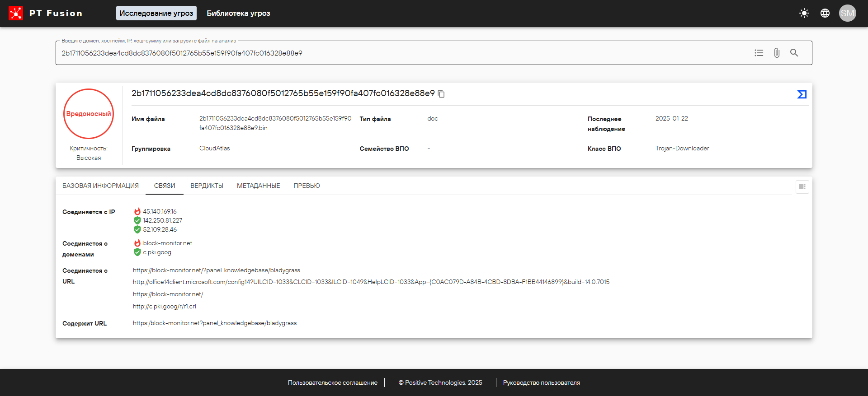The image size is (868, 396).
Task: Open the SM user avatar menu
Action: 847,13
